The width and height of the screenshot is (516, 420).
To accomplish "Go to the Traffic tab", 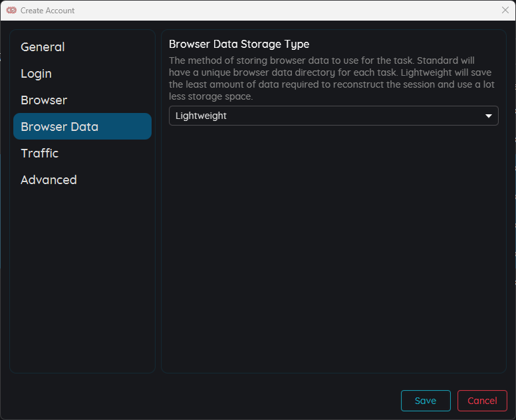I will [x=39, y=154].
